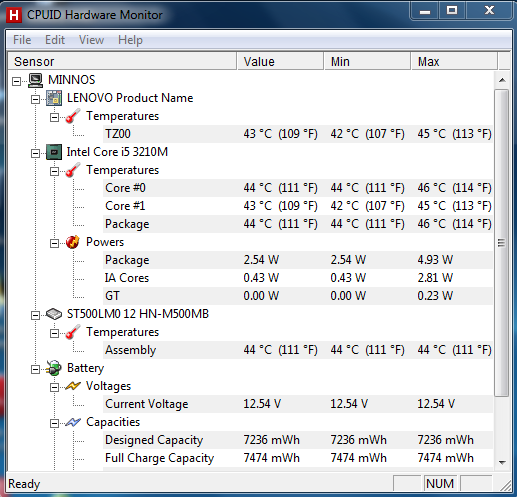Image resolution: width=517 pixels, height=498 pixels.
Task: Collapse the Capacities section
Action: 54,423
